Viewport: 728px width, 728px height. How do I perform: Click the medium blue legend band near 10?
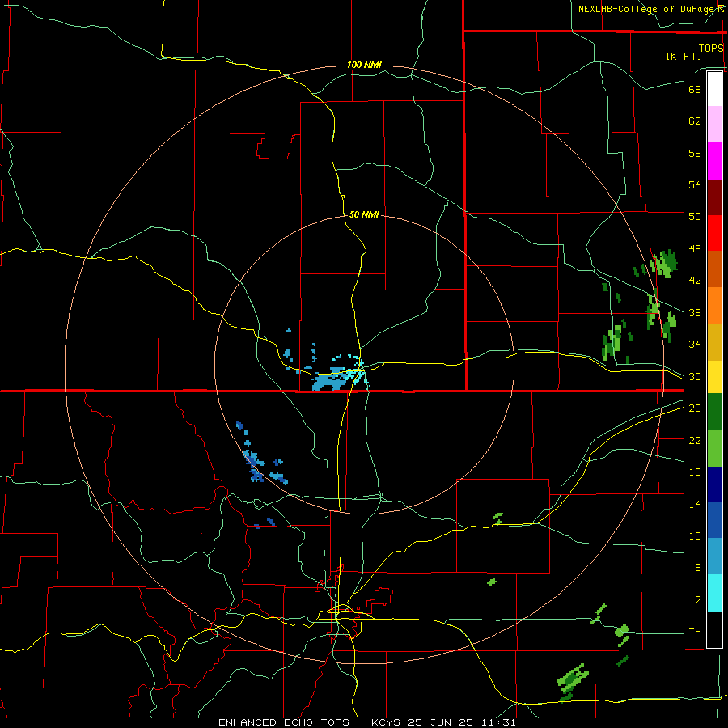click(x=714, y=520)
